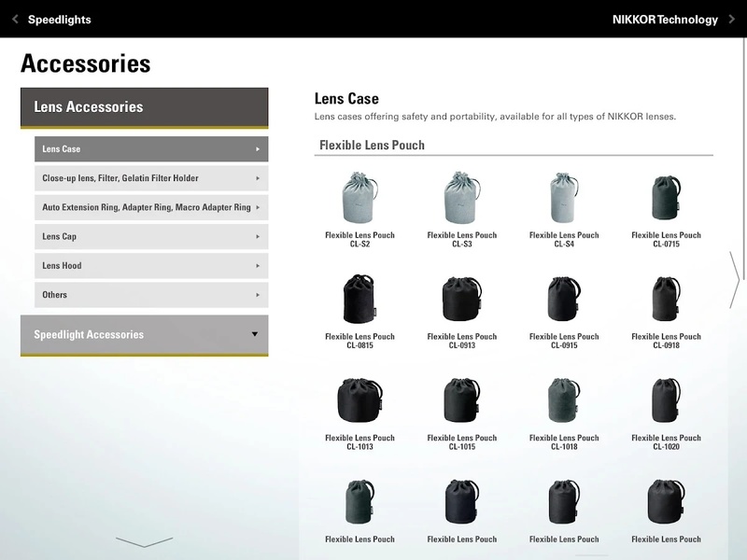
Task: Select the Flexible Lens Pouch CL-0715 image
Action: click(666, 198)
